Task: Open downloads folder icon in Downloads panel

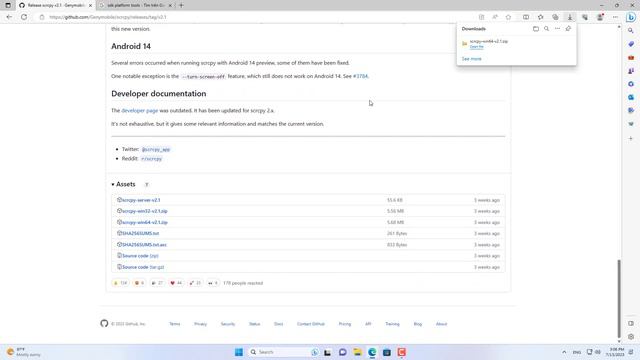Action: pyautogui.click(x=536, y=29)
